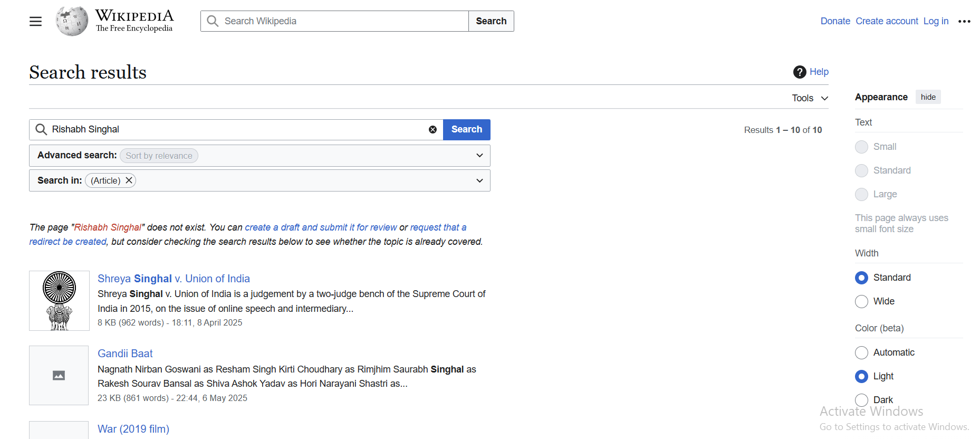The image size is (980, 439).
Task: Click the Gandii Baat placeholder image
Action: 59,375
